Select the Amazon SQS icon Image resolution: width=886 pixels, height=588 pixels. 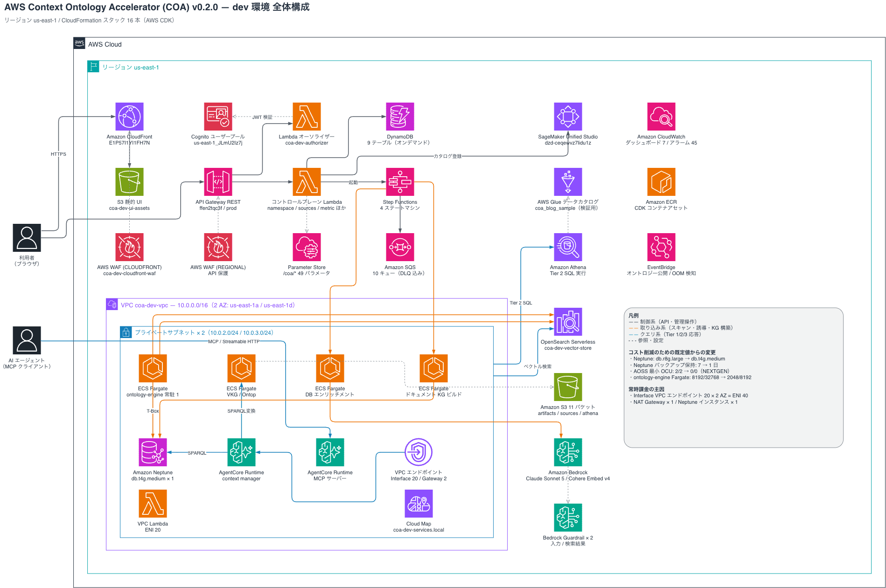coord(400,247)
